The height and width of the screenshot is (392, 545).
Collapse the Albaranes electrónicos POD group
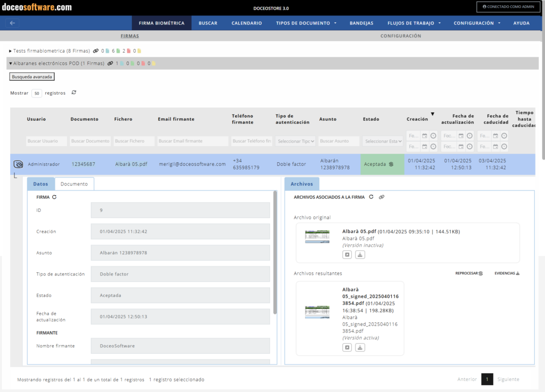(x=11, y=63)
